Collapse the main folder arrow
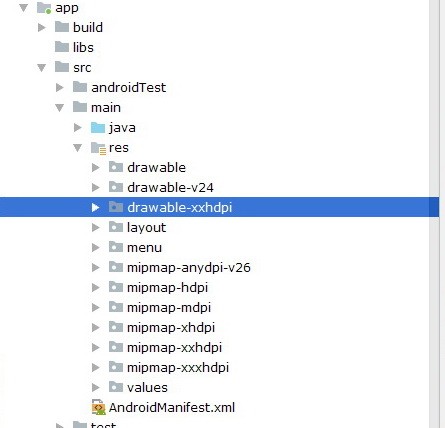Viewport: 445px width, 428px height. (x=60, y=108)
